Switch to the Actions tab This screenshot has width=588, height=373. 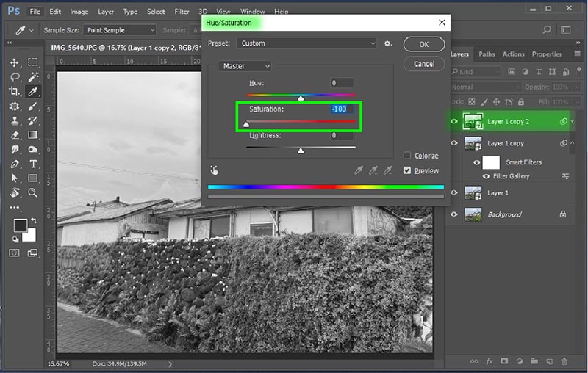(513, 54)
